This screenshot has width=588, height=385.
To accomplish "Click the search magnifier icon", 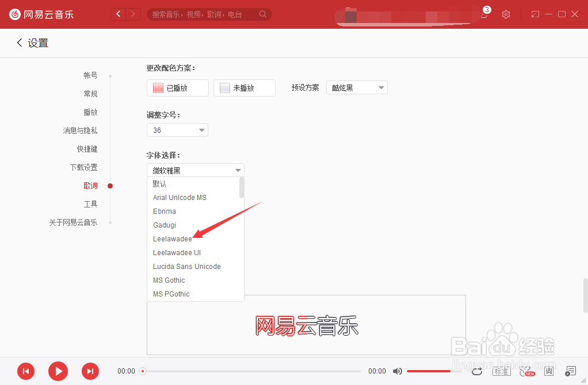I will 263,14.
